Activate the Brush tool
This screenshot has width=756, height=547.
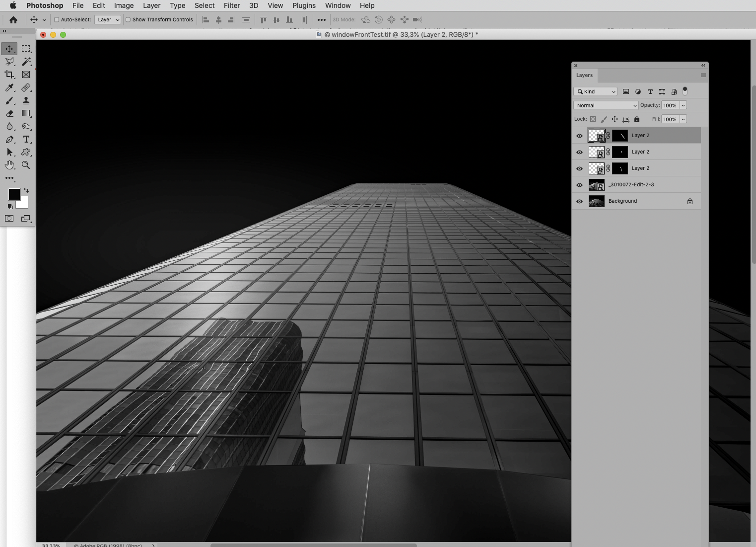9,101
